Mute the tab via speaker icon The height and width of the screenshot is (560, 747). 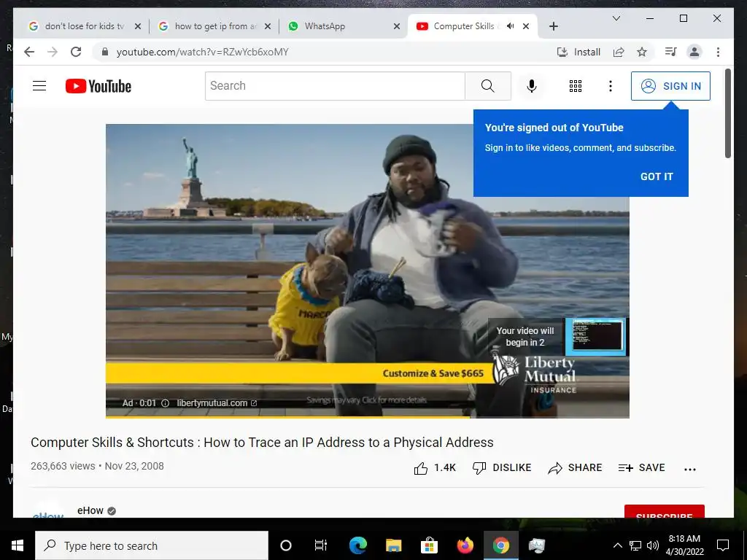pos(510,26)
